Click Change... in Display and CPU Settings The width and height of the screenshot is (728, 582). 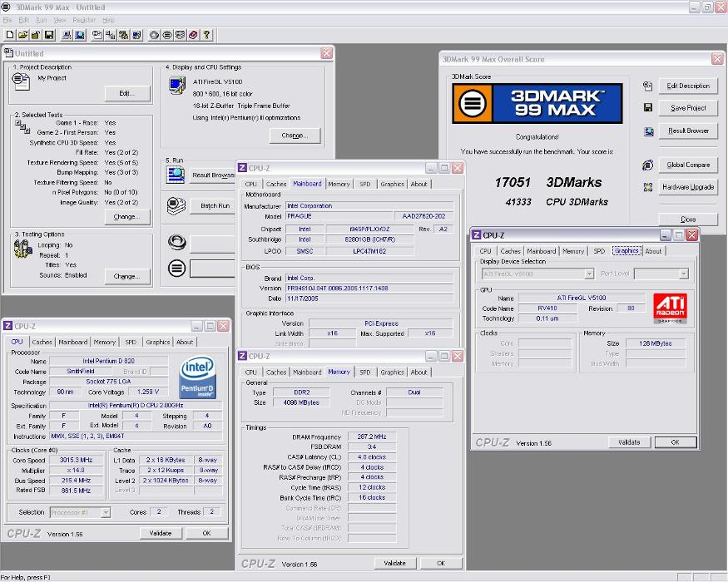pos(295,136)
